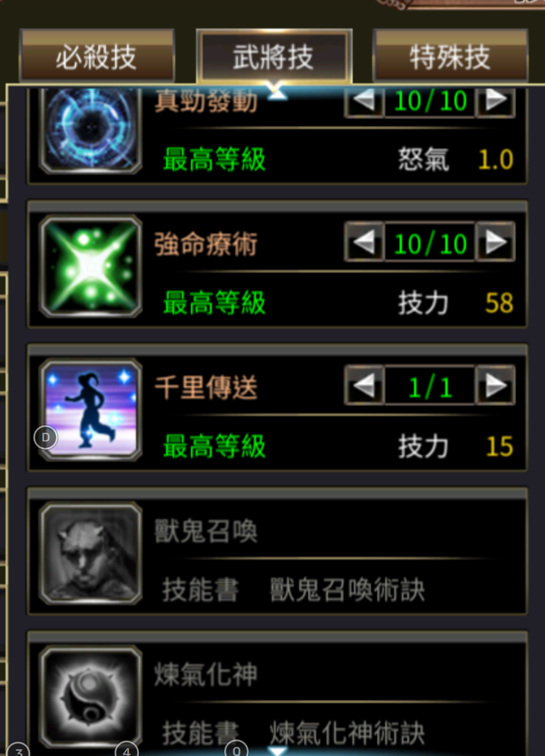Decrease 強命療術 level with left arrow

[364, 243]
